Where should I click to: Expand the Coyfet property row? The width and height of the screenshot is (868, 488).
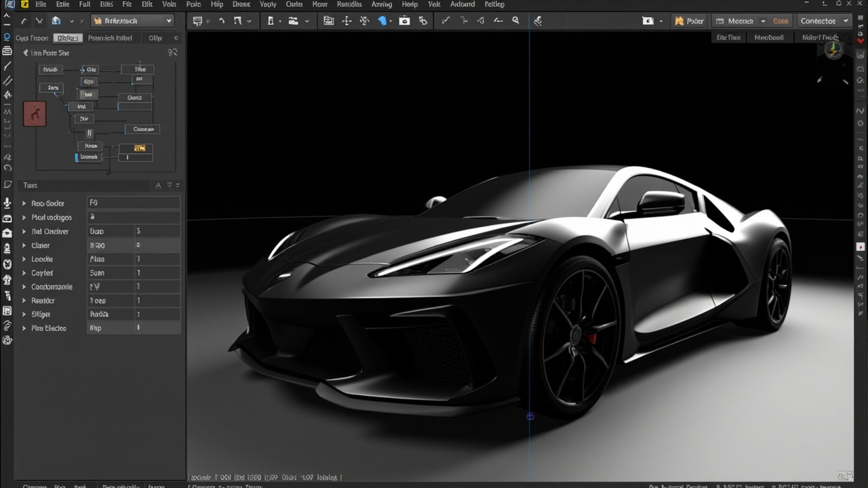[x=24, y=273]
